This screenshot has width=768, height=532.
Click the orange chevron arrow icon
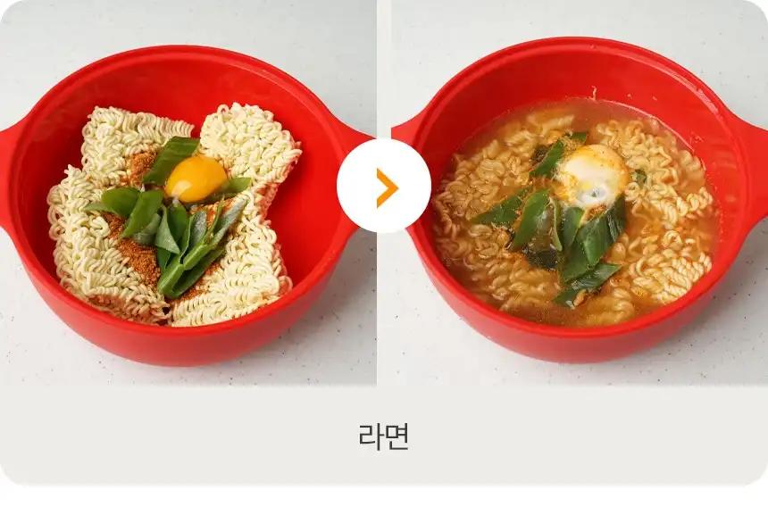387,187
